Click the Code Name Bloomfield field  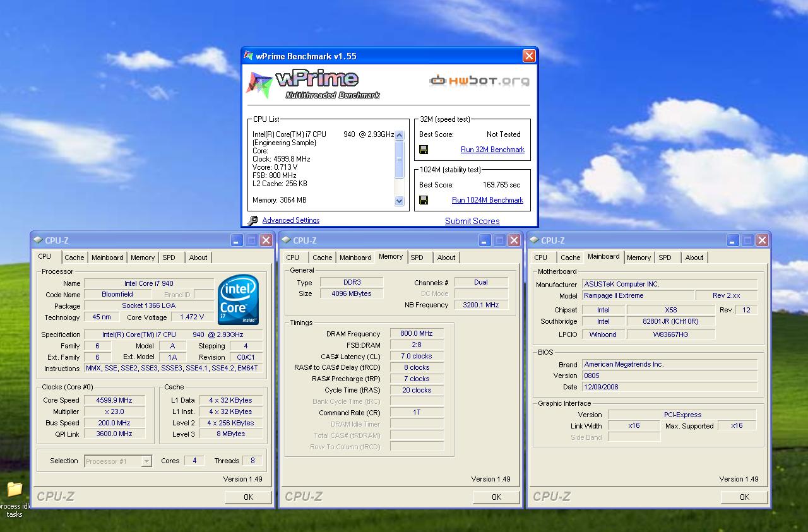(117, 294)
